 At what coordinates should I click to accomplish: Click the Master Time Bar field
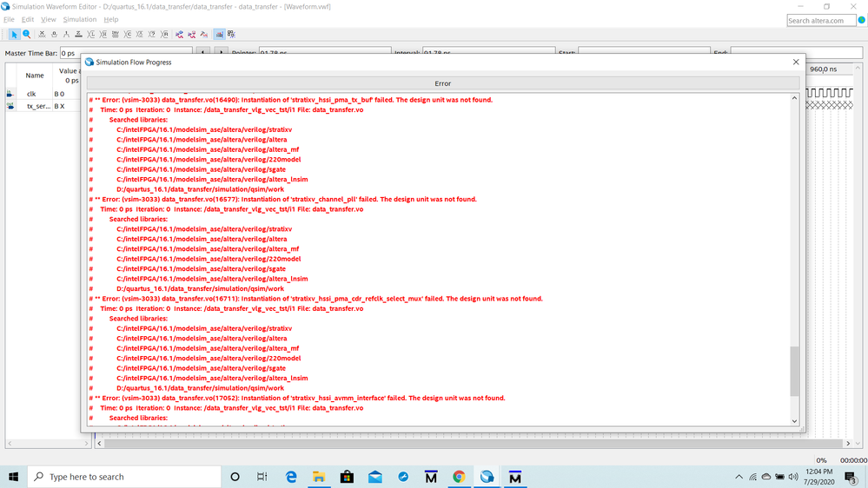pos(126,53)
